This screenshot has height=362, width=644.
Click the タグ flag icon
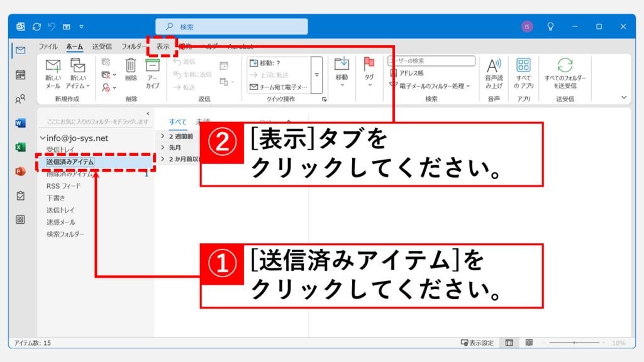369,72
